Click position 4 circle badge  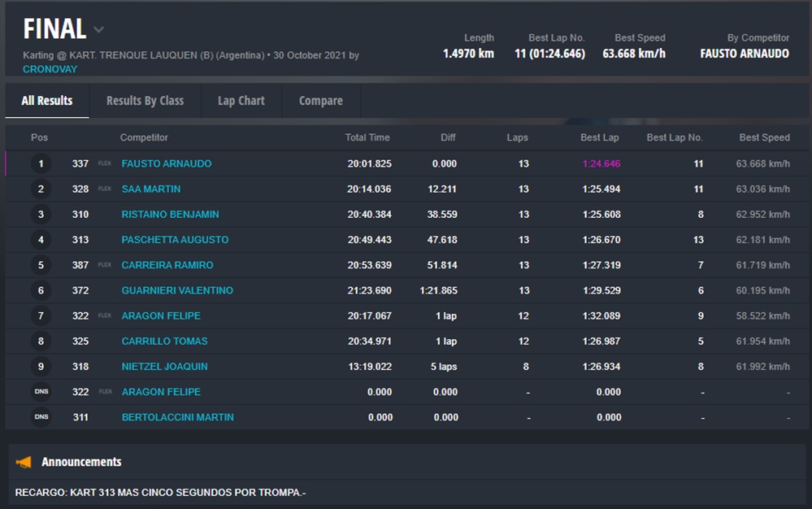41,240
